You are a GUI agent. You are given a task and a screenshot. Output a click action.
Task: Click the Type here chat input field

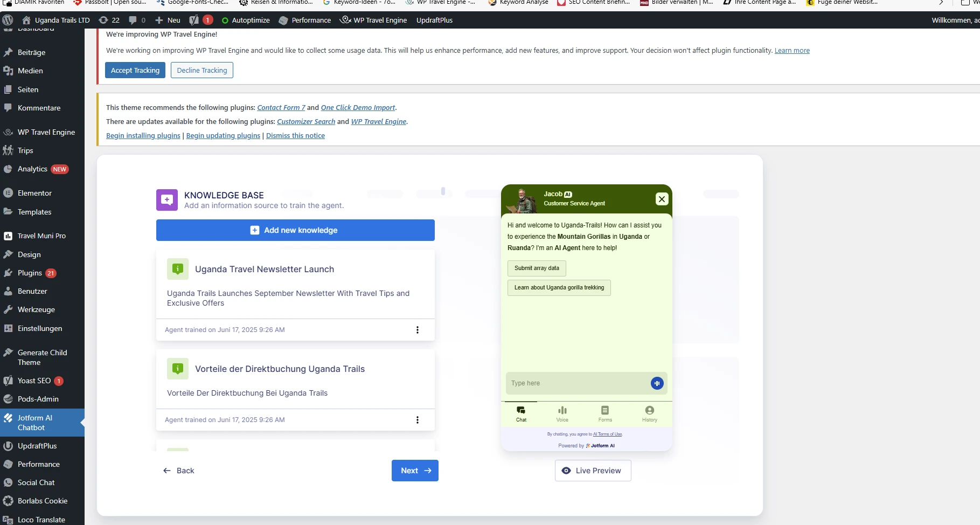(x=571, y=383)
